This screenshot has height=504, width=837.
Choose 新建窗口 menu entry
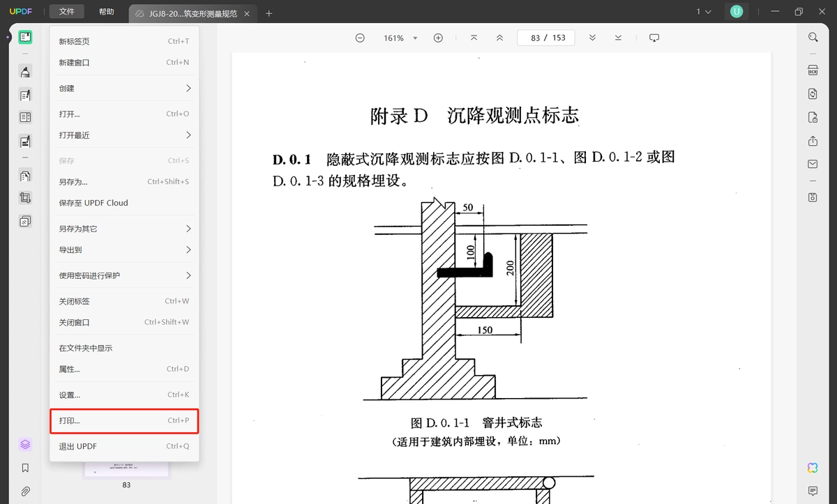pos(125,63)
